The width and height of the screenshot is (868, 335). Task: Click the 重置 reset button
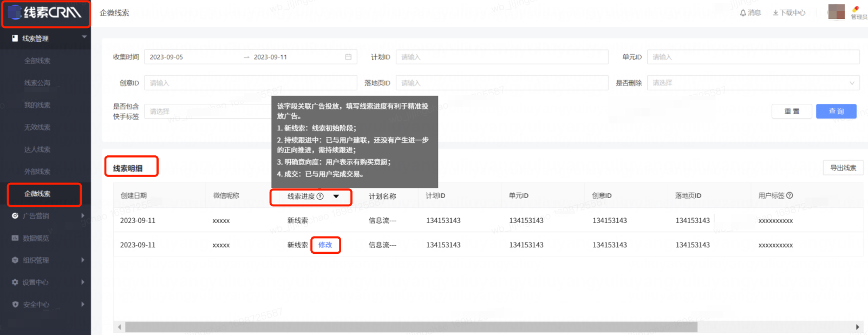[x=792, y=111]
